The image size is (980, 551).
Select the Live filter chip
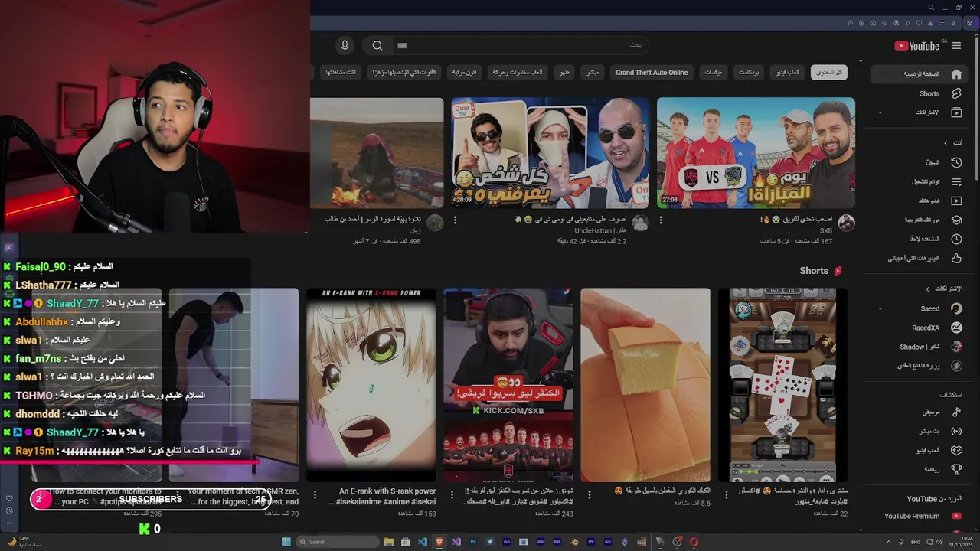click(592, 73)
